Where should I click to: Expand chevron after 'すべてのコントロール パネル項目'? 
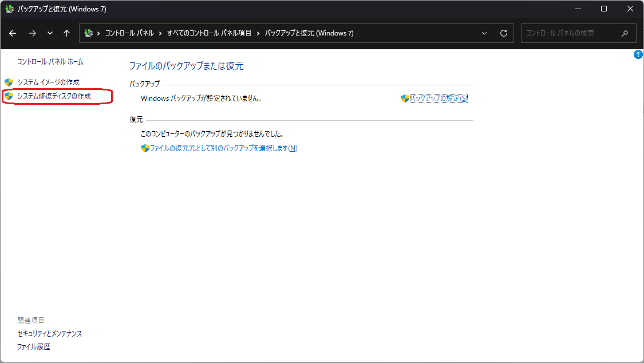pyautogui.click(x=258, y=33)
